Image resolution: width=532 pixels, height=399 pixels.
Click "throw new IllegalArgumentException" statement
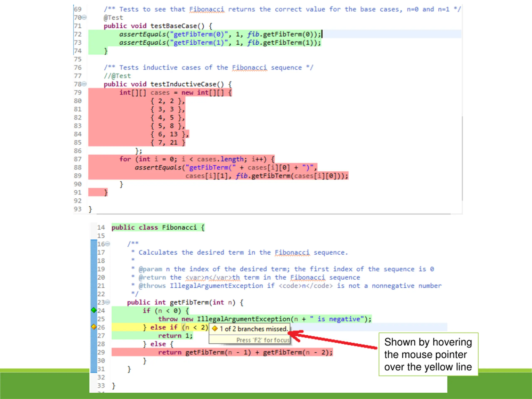[x=265, y=319]
